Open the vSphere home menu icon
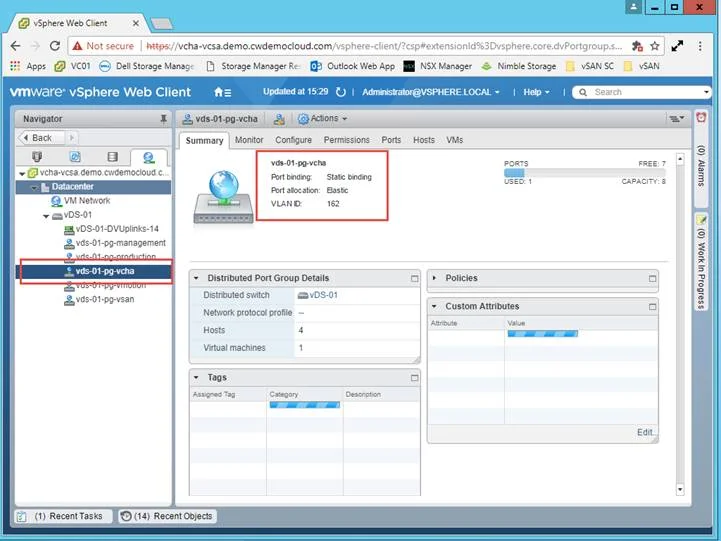Image resolution: width=721 pixels, height=541 pixels. click(223, 92)
